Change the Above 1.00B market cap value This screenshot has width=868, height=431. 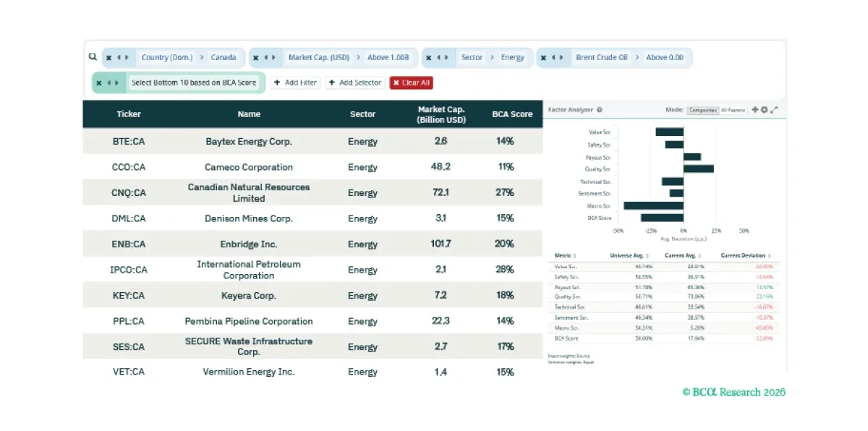click(x=388, y=58)
